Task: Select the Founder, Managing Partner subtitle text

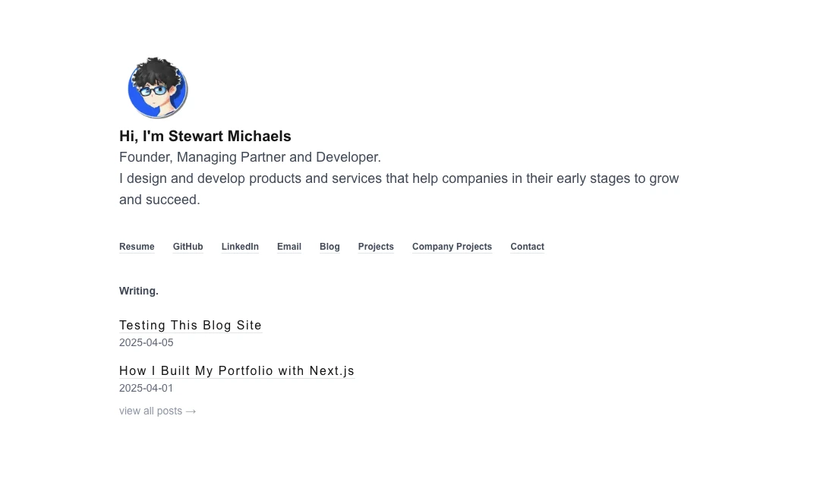Action: pos(250,157)
